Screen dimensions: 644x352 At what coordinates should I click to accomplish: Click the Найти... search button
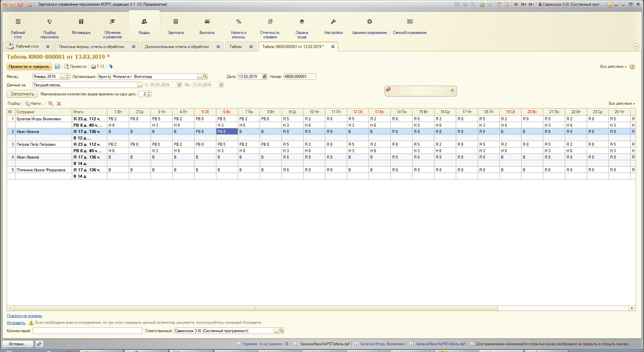coord(35,103)
